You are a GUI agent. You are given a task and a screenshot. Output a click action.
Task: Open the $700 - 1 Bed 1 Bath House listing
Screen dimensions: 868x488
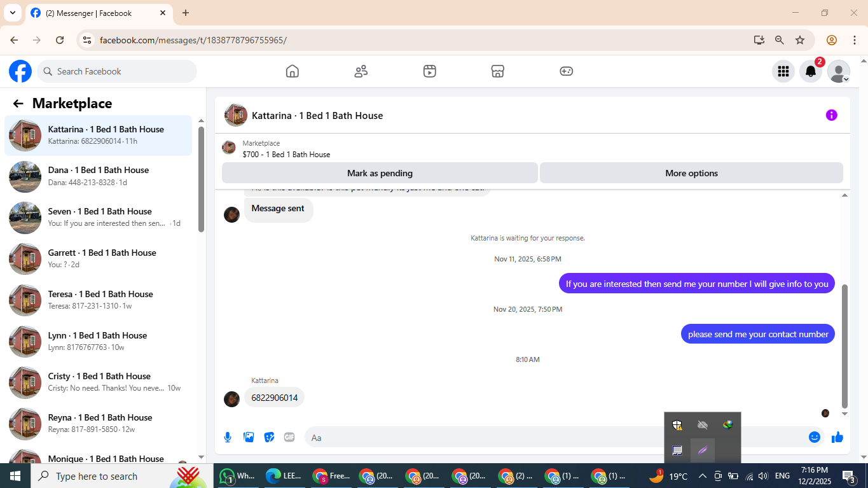286,155
